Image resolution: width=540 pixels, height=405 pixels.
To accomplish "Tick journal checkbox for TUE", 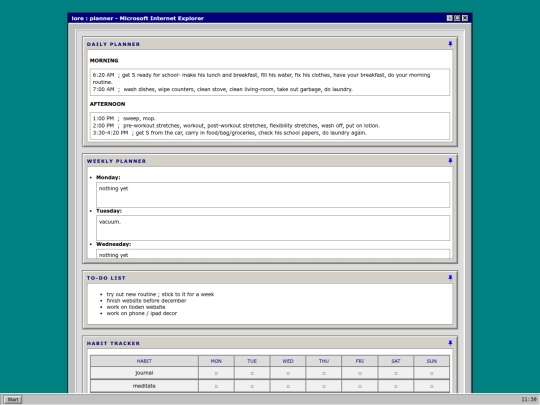I will pyautogui.click(x=252, y=373).
